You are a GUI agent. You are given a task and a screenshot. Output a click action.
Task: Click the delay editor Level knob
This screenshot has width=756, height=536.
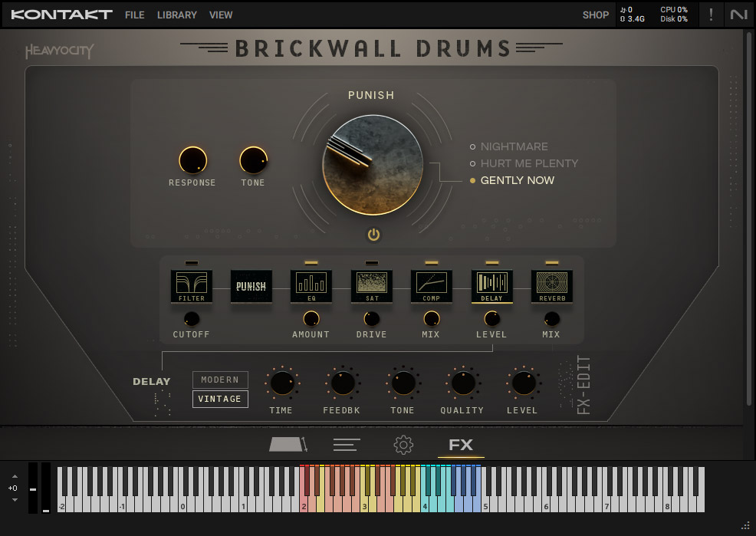click(524, 383)
